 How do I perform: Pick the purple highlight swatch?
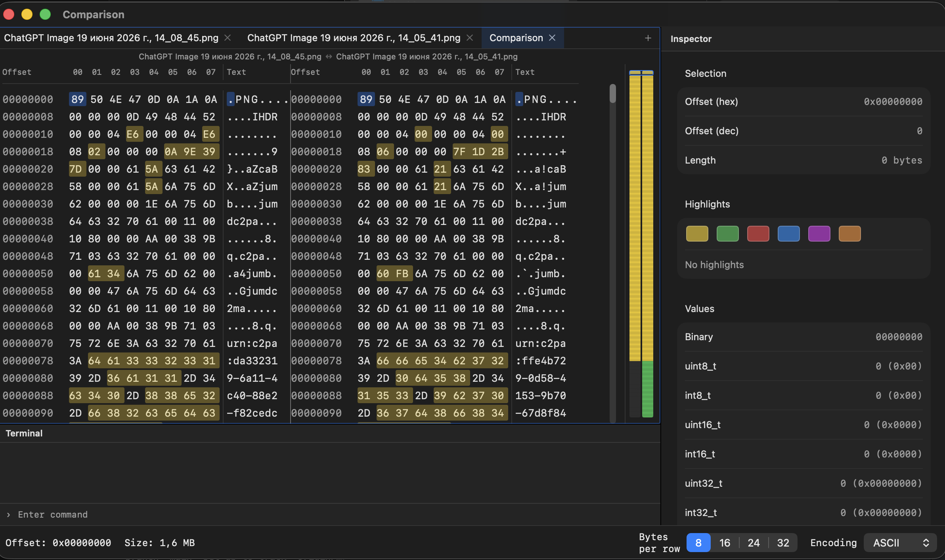[819, 234]
